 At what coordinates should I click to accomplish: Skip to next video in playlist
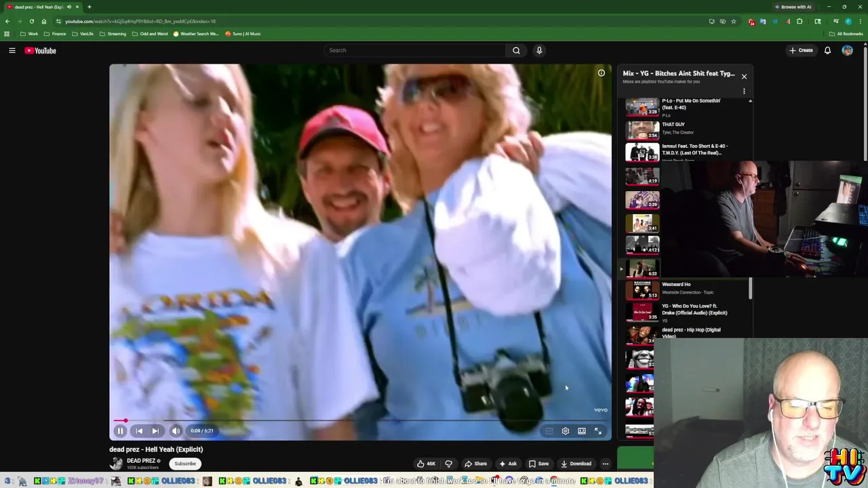(155, 431)
